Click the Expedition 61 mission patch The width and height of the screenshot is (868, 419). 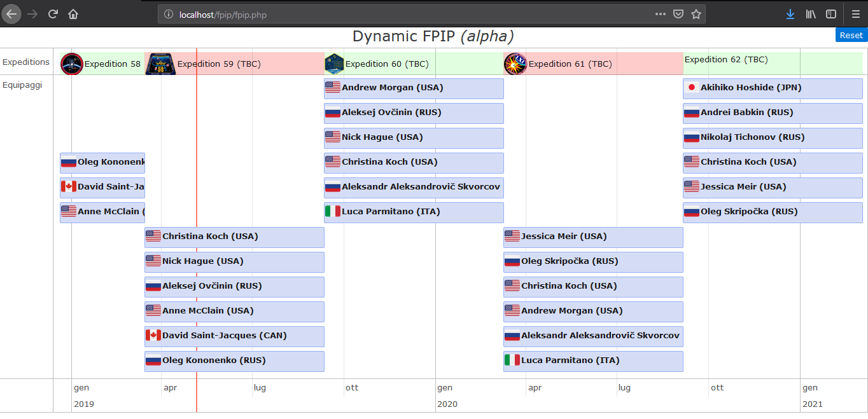[515, 64]
